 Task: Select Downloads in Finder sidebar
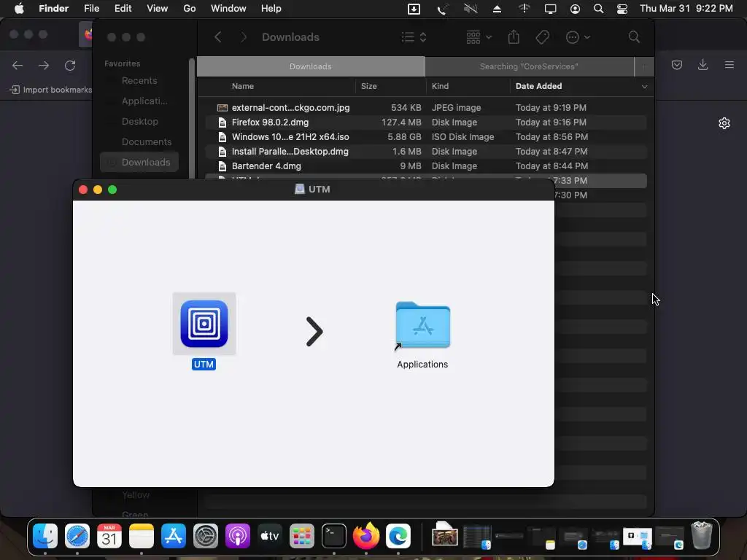[139, 163]
